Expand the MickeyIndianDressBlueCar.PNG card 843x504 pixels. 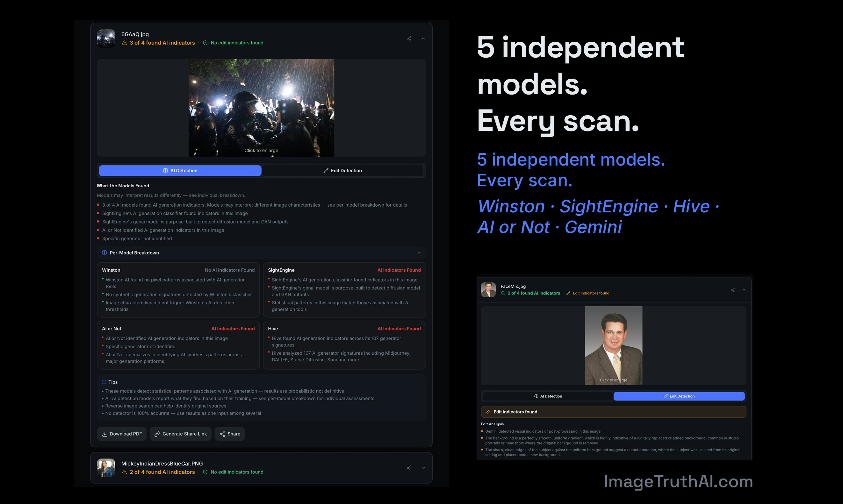(x=423, y=468)
